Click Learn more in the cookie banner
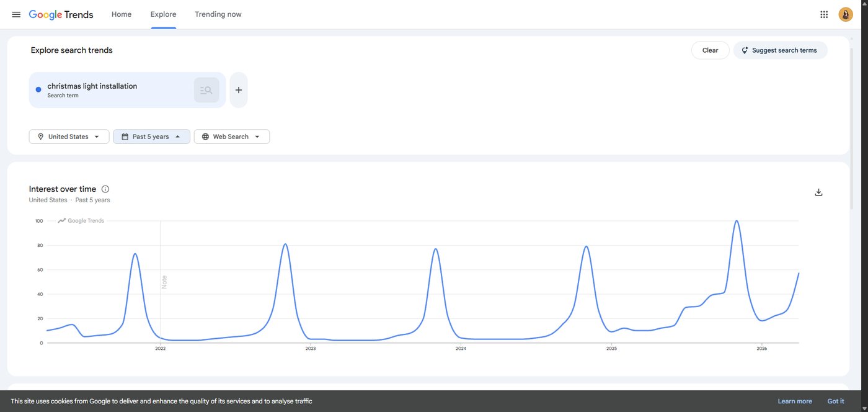 [x=795, y=401]
